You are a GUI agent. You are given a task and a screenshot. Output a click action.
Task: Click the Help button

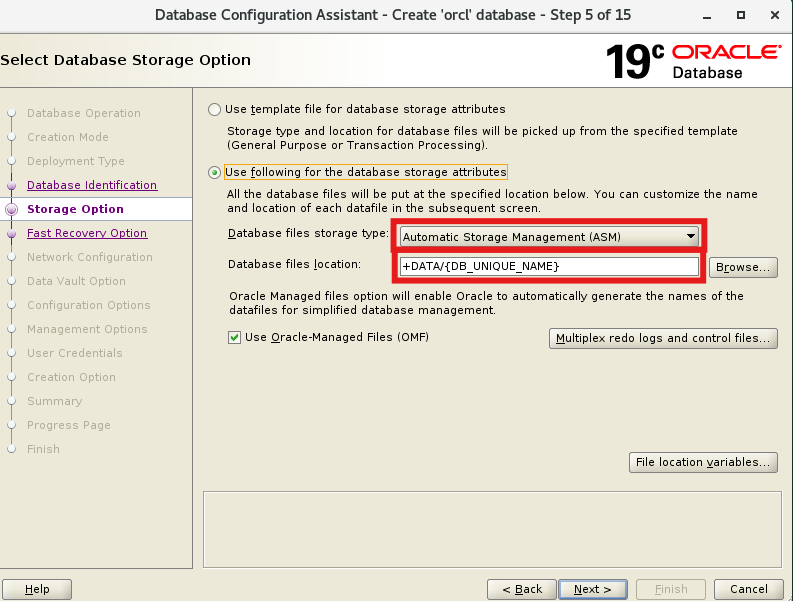pos(37,589)
